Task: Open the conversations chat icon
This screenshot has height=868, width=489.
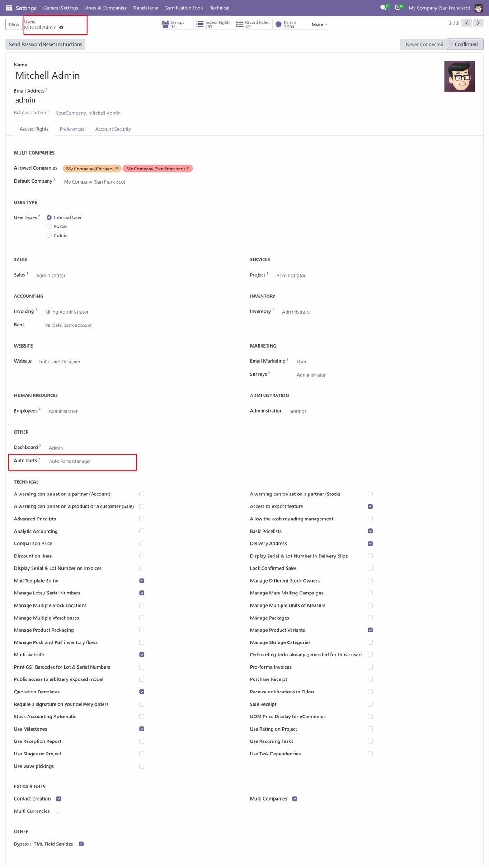Action: (x=383, y=8)
